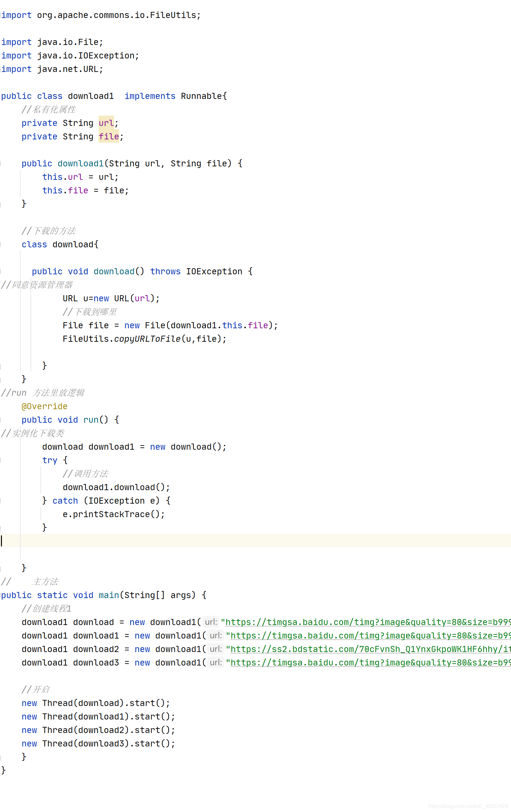Click the FileUtils import line
This screenshot has height=812, width=511.
tap(101, 15)
